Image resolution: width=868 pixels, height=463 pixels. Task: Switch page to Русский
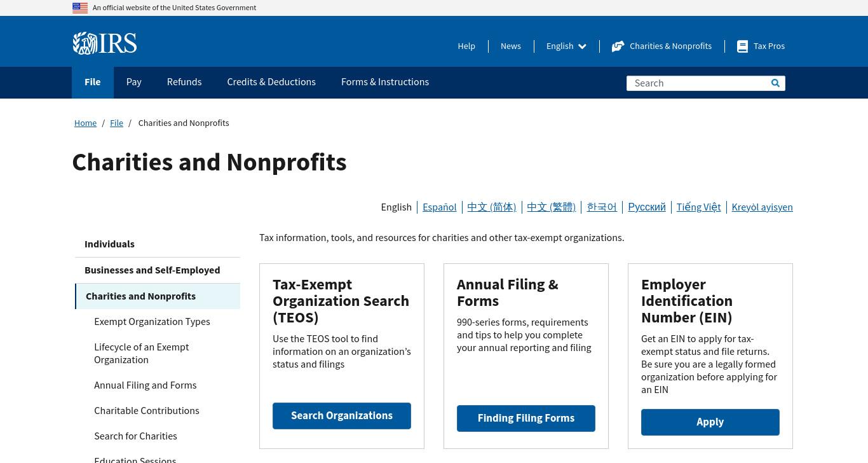point(647,207)
